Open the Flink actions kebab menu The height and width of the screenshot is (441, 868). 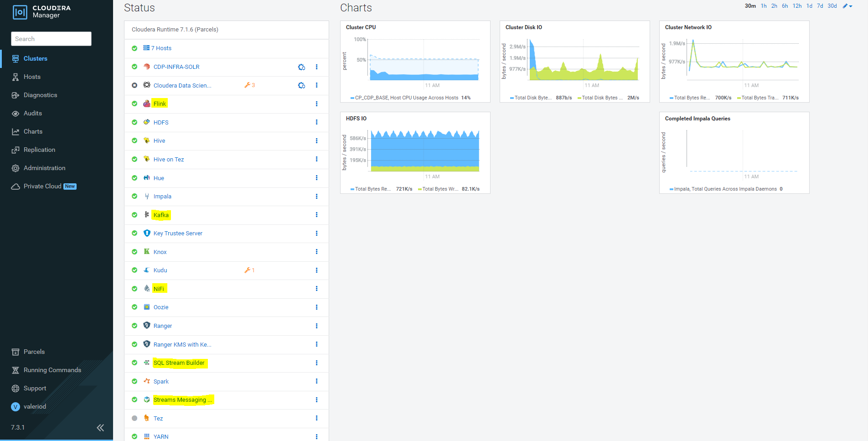point(316,104)
